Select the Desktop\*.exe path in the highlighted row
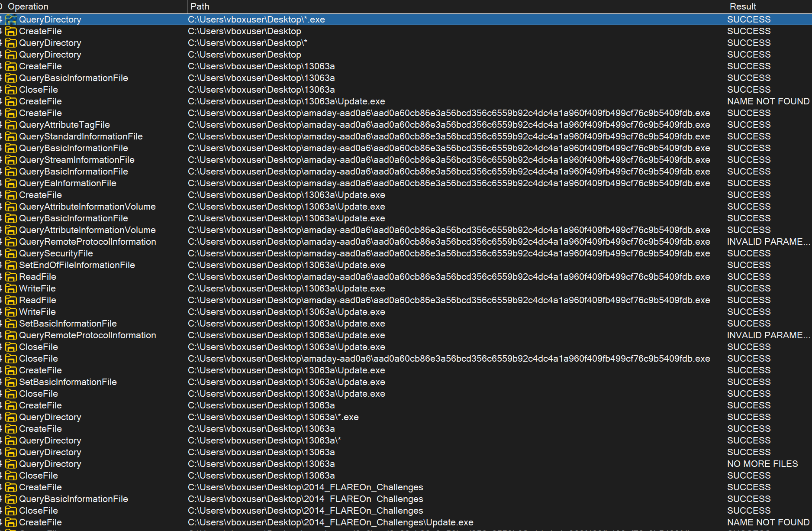The height and width of the screenshot is (531, 812). click(256, 19)
